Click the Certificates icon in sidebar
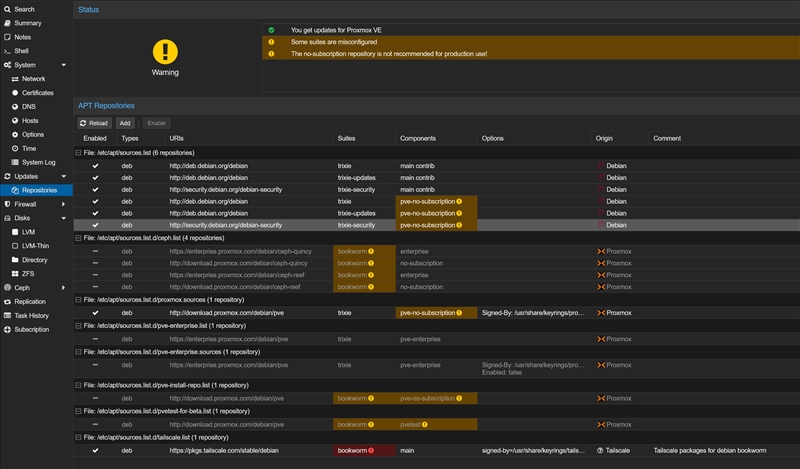 coord(15,92)
